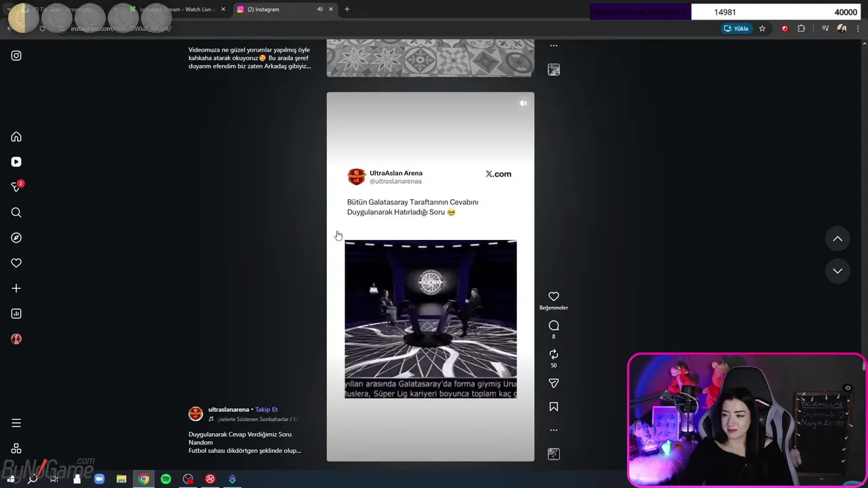Go to previous reel with up chevron
Screen dimensions: 868x488
(x=837, y=239)
